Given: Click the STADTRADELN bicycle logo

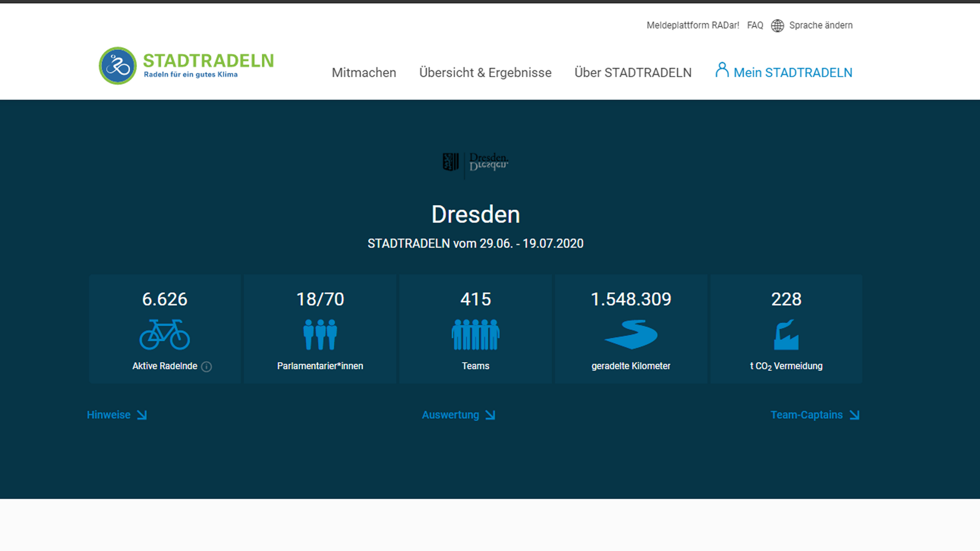Looking at the screenshot, I should point(118,66).
